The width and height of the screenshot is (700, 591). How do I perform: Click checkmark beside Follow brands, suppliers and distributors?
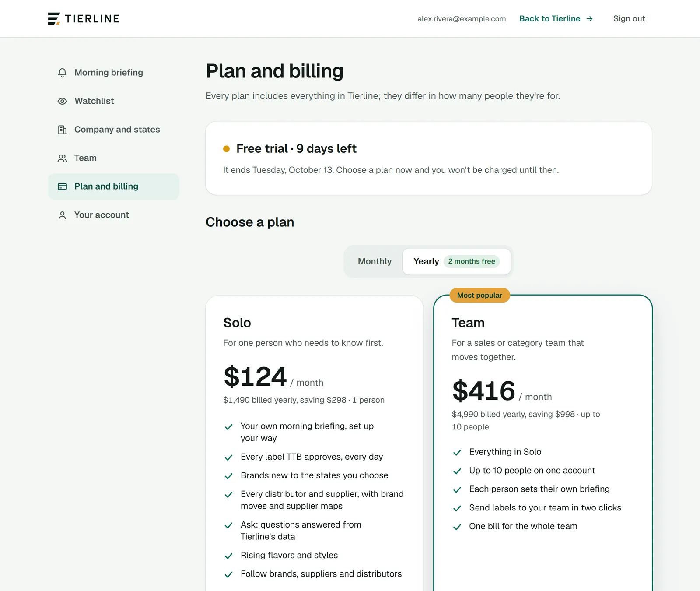(x=228, y=574)
